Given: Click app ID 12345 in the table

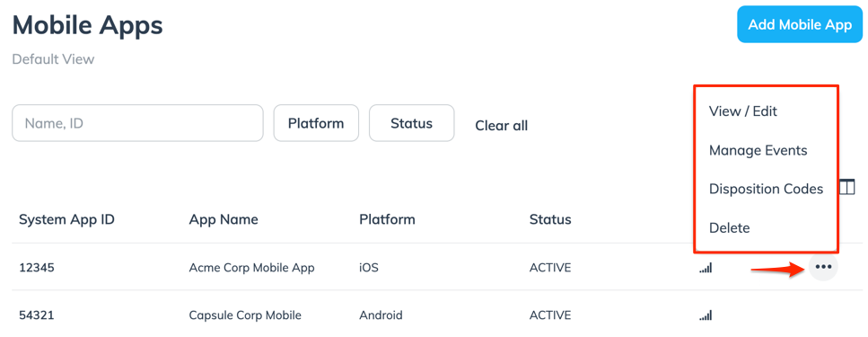Looking at the screenshot, I should coord(37,269).
